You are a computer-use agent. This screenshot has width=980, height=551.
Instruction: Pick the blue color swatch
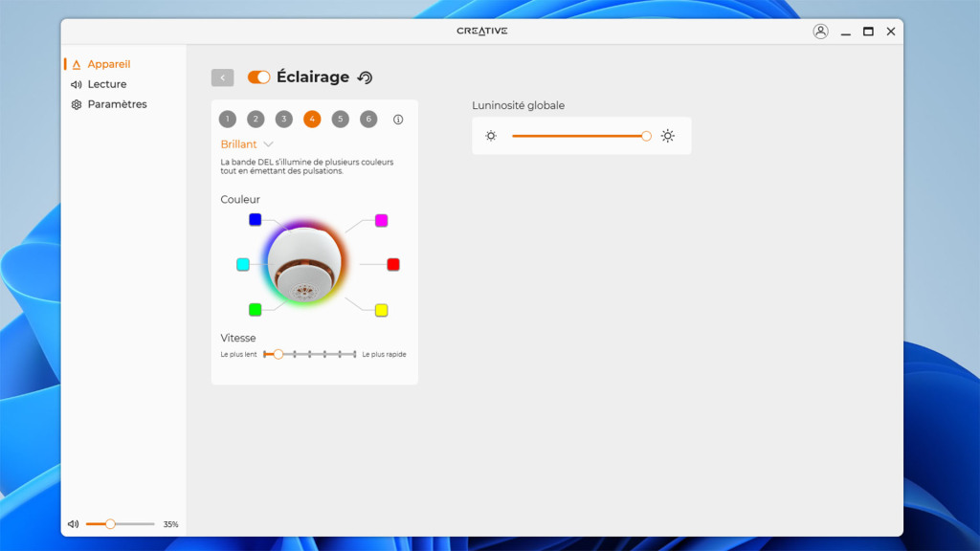tap(255, 219)
